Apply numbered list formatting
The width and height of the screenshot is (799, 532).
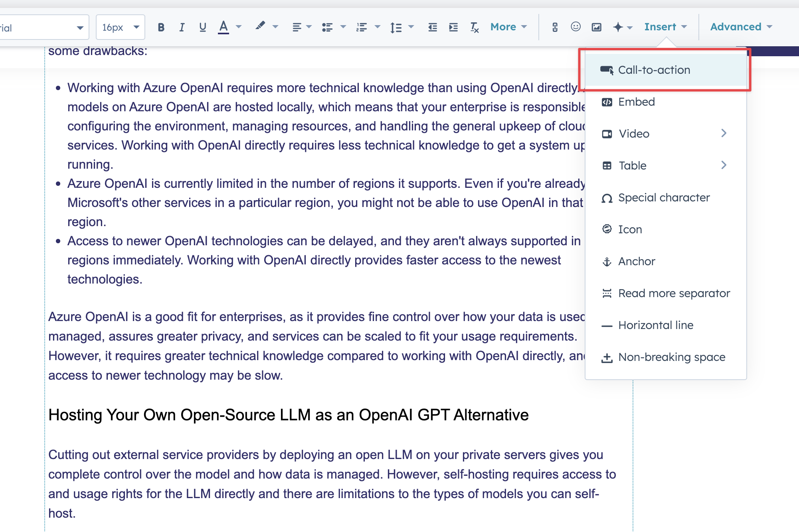click(362, 27)
